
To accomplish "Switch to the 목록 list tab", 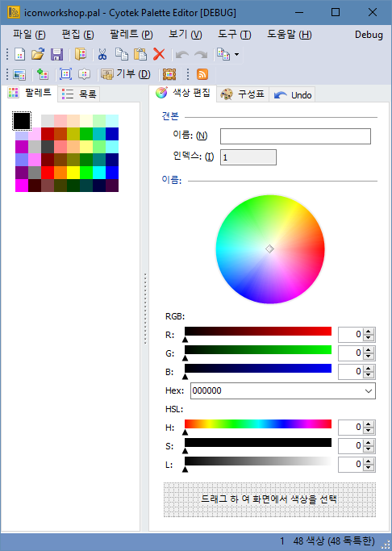I will pyautogui.click(x=79, y=94).
